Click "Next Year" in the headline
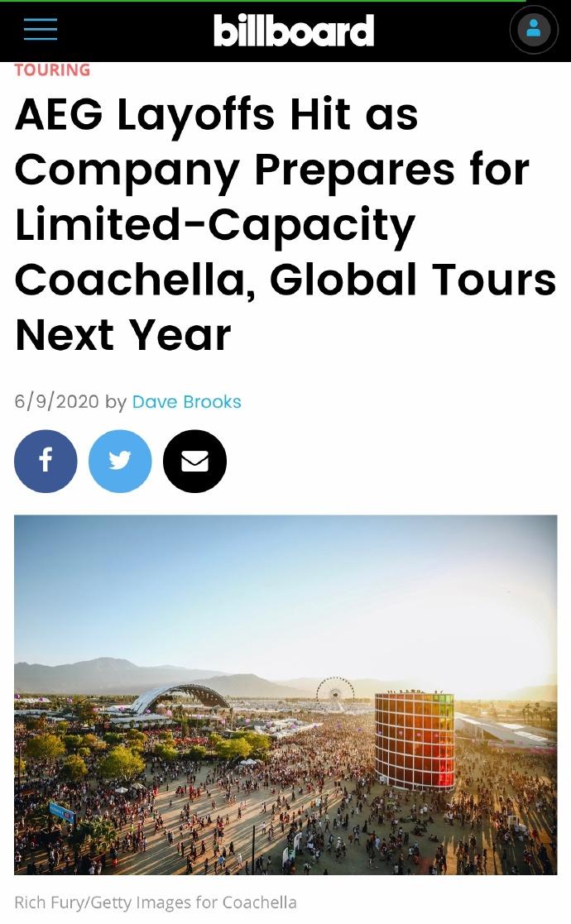This screenshot has height=924, width=571. [122, 335]
